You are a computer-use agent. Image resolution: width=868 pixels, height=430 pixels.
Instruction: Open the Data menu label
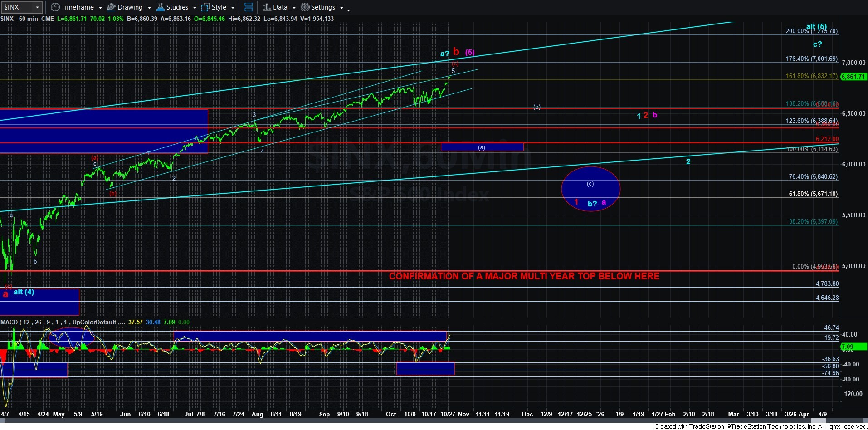point(280,7)
